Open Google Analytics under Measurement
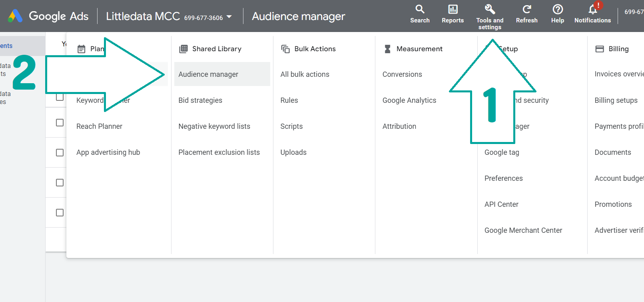The height and width of the screenshot is (302, 644). click(409, 100)
